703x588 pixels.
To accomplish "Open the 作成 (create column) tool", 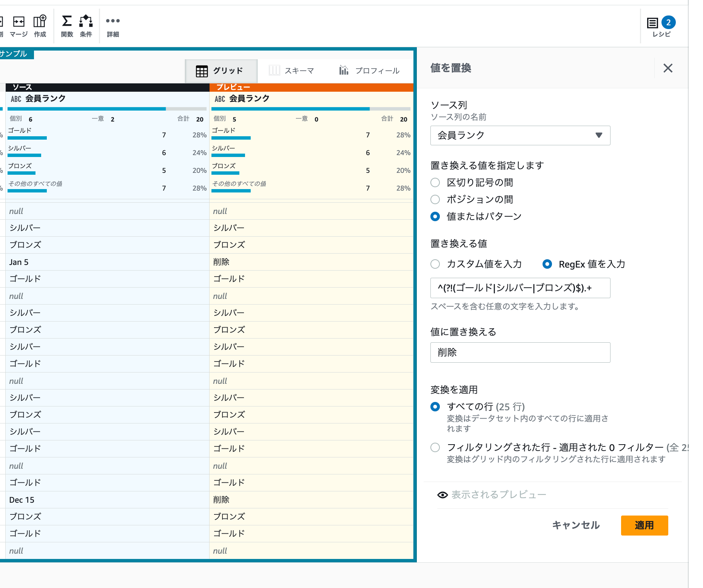I will point(40,26).
